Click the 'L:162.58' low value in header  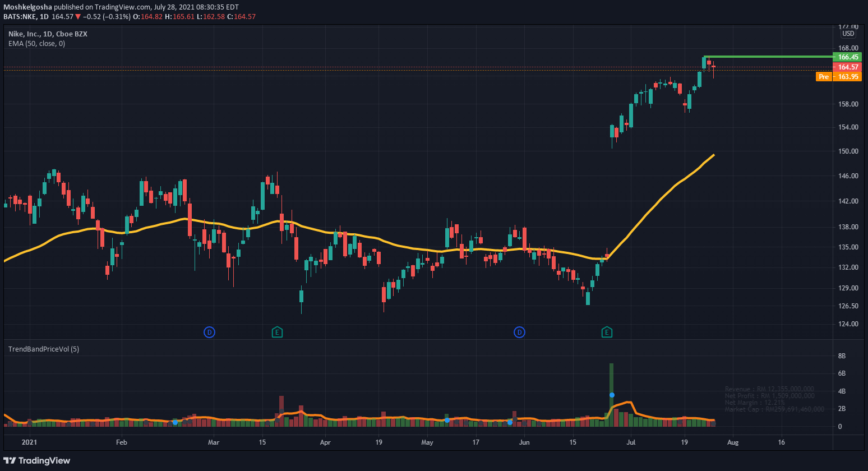[x=211, y=17]
